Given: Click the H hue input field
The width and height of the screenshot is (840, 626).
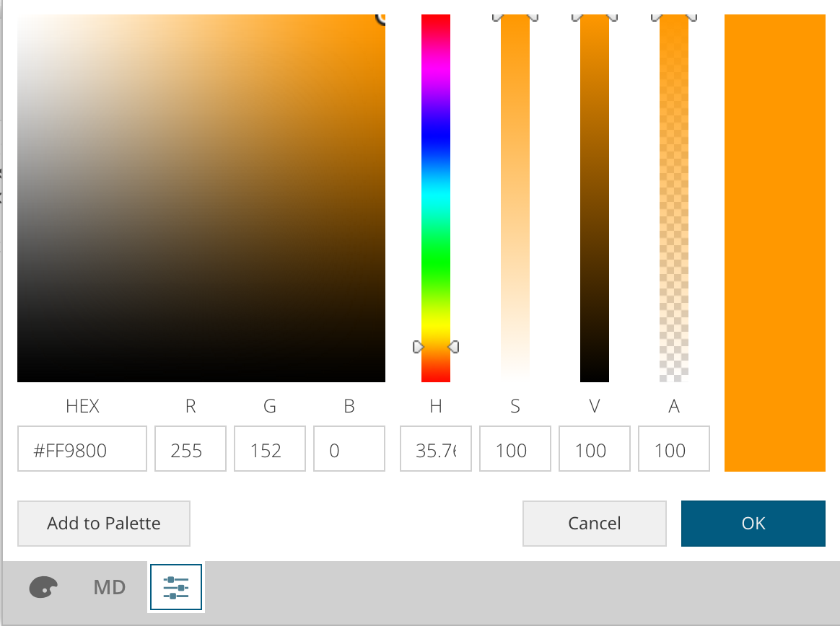Looking at the screenshot, I should [435, 449].
